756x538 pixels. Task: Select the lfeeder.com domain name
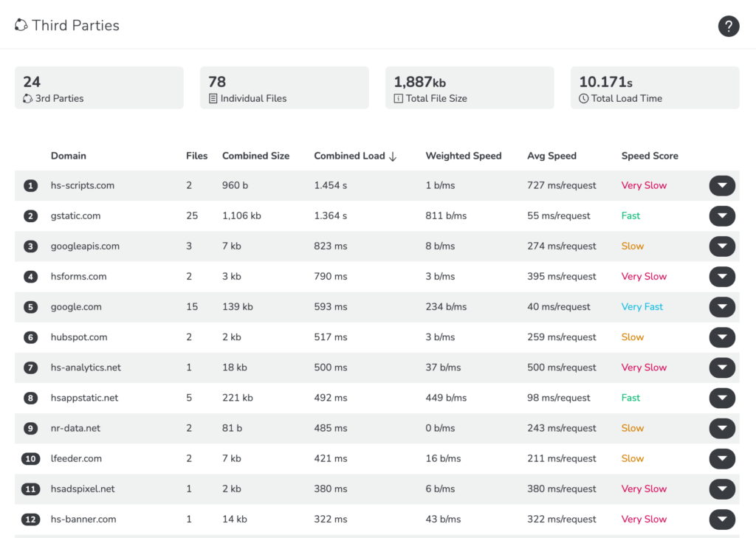click(76, 459)
